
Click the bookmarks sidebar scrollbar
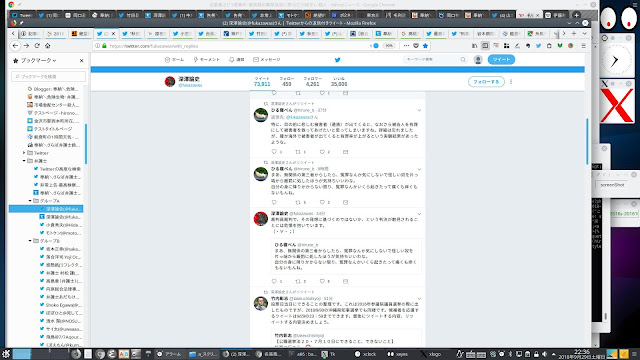(x=86, y=144)
